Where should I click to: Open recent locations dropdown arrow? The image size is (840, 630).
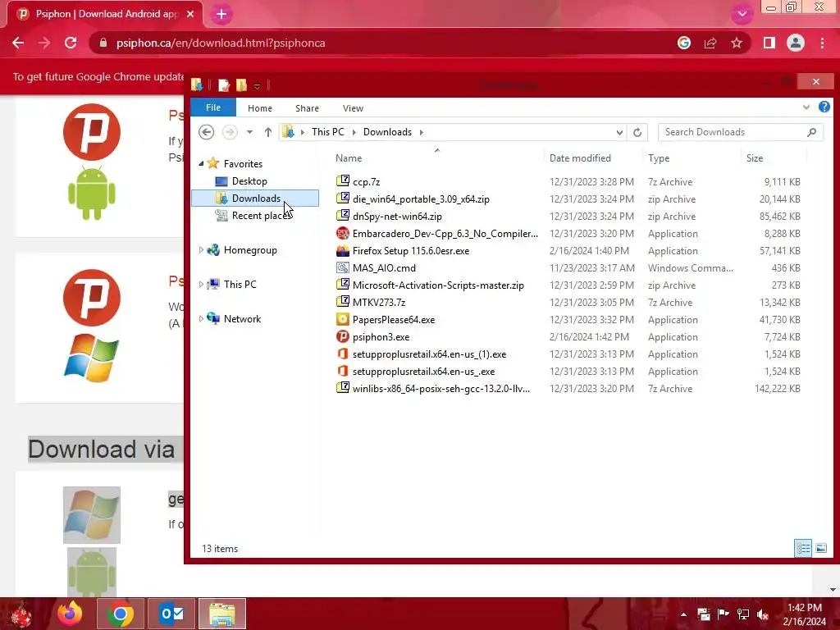click(x=249, y=132)
